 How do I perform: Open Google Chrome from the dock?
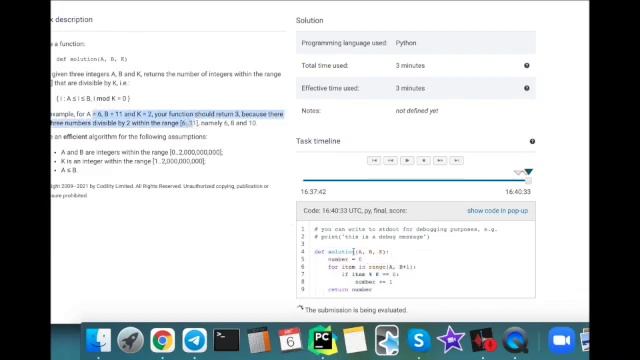[x=162, y=340]
